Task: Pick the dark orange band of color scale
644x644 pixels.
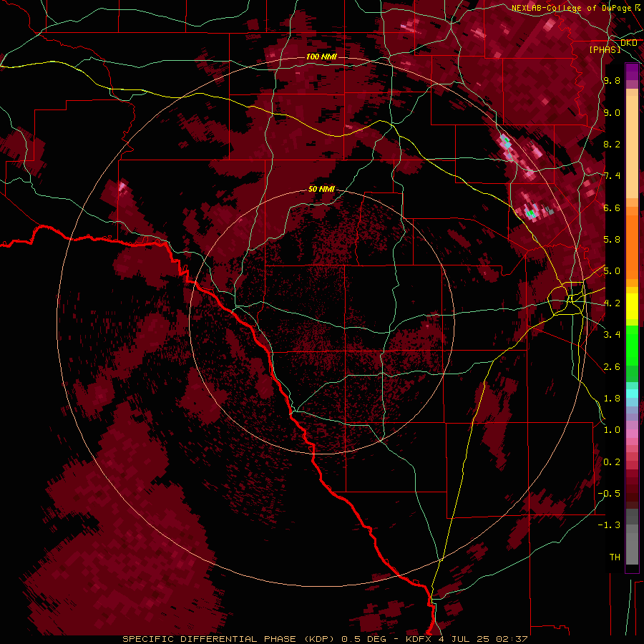Action: (632, 246)
